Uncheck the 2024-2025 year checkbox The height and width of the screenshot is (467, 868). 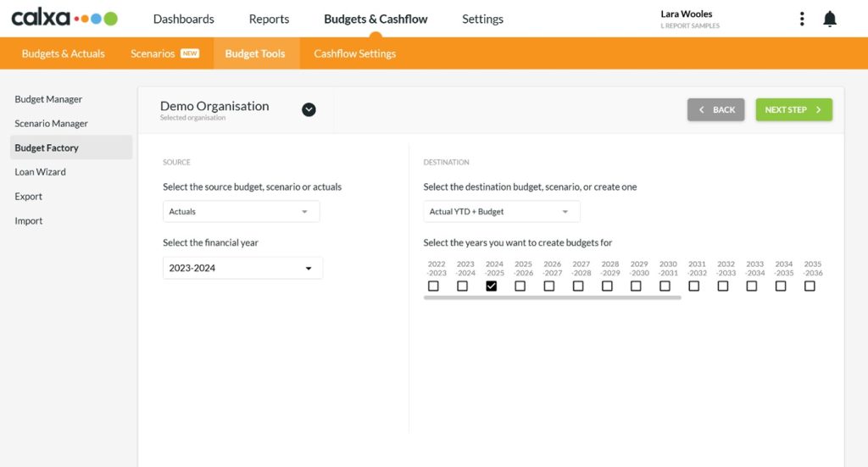tap(492, 286)
